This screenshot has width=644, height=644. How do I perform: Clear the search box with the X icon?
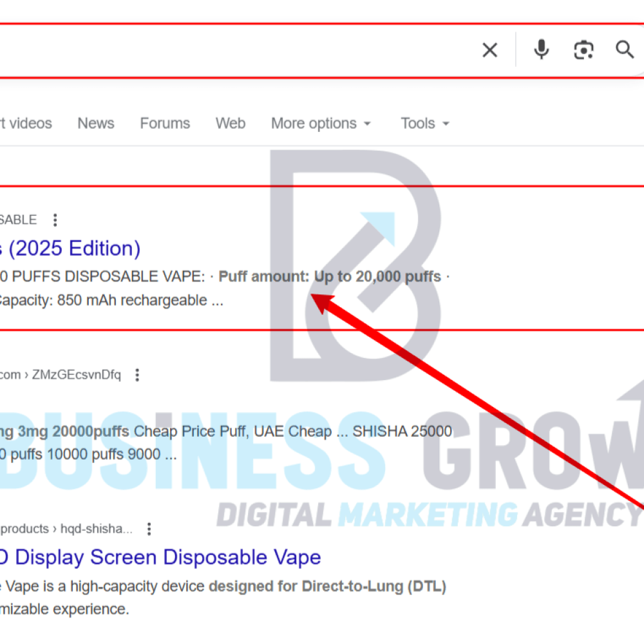(489, 50)
